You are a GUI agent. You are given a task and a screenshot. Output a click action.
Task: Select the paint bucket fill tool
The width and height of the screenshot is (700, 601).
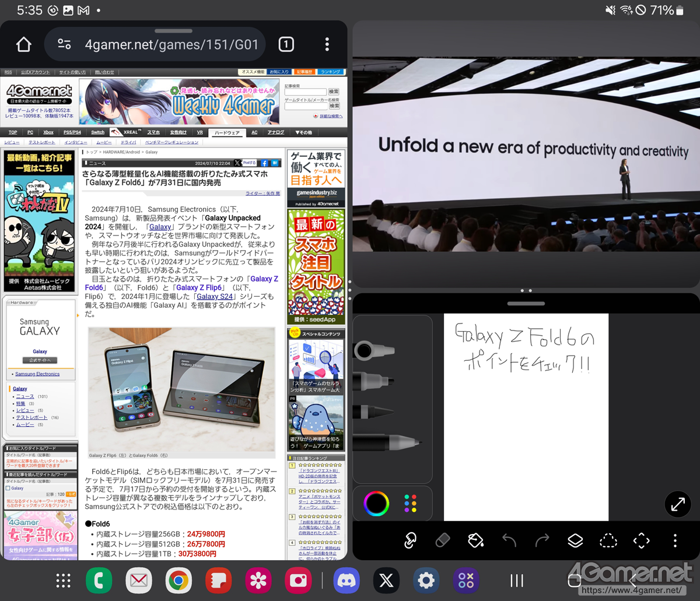476,540
